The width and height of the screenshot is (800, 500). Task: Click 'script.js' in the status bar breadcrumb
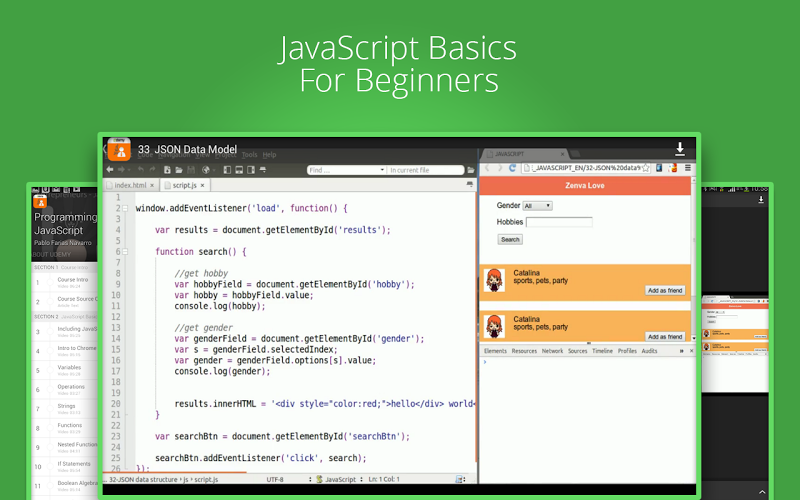206,480
